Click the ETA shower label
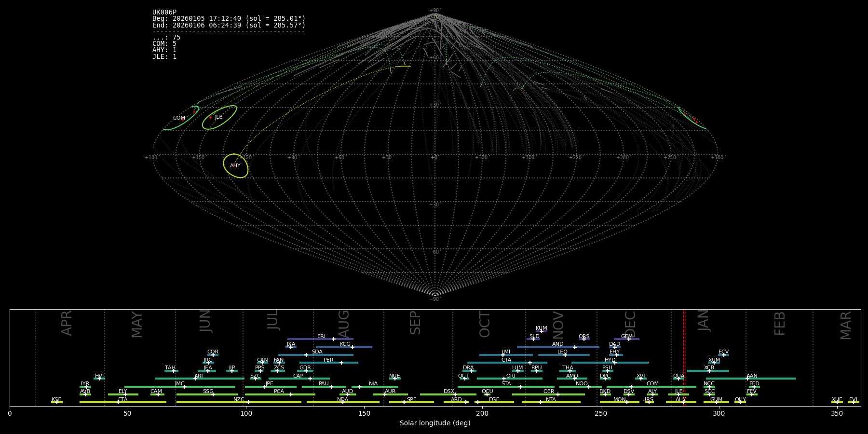The height and width of the screenshot is (434, 868). (x=123, y=400)
